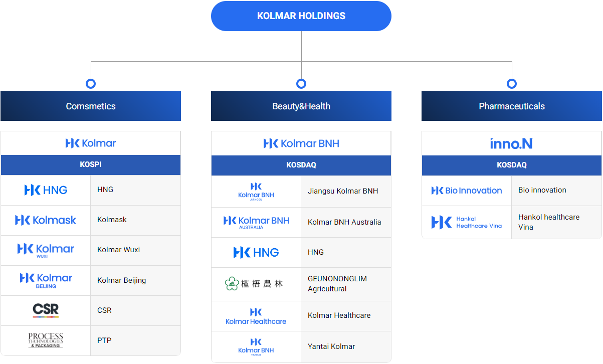Click the CSR logo icon
The image size is (603, 364).
coord(46,310)
